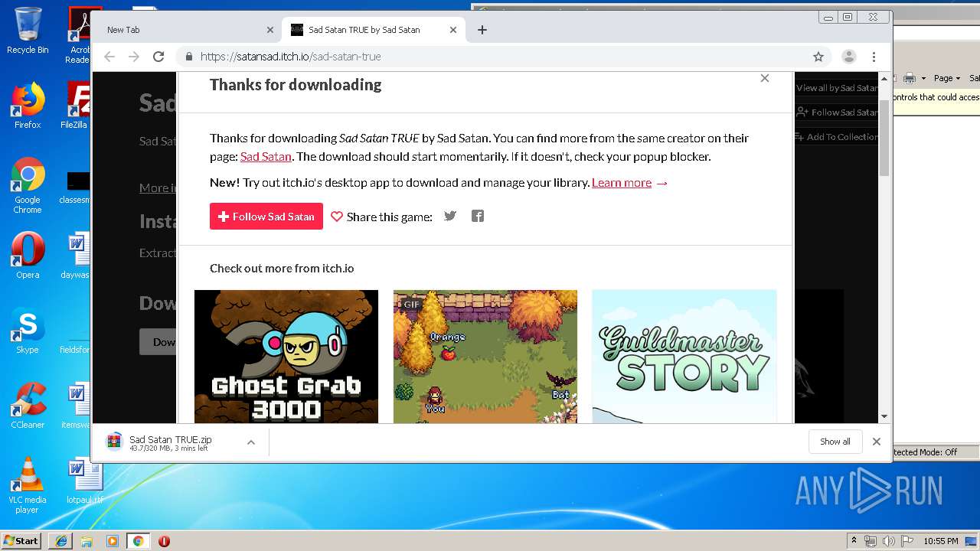Viewport: 980px width, 551px height.
Task: Close the New Tab tab
Action: (x=269, y=30)
